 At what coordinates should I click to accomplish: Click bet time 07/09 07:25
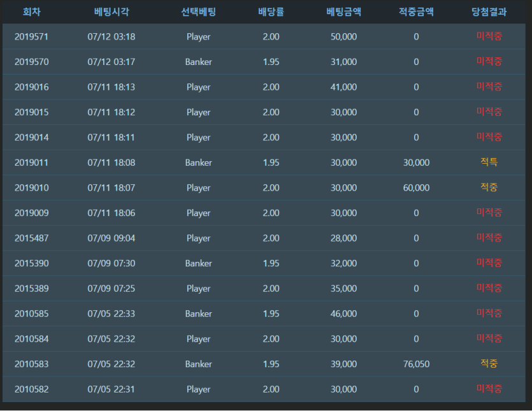(x=111, y=289)
